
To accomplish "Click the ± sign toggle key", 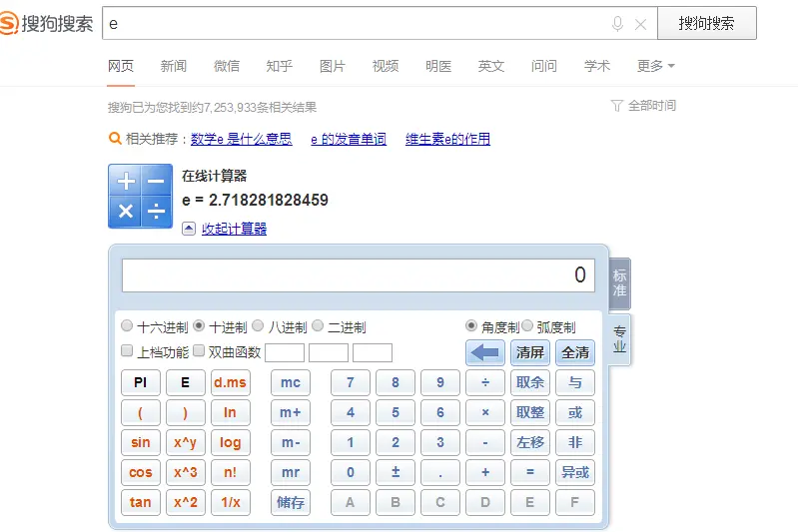I will [396, 472].
